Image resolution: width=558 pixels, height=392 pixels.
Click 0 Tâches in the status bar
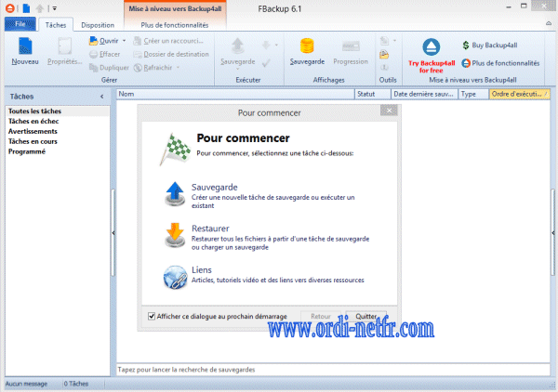coord(76,384)
